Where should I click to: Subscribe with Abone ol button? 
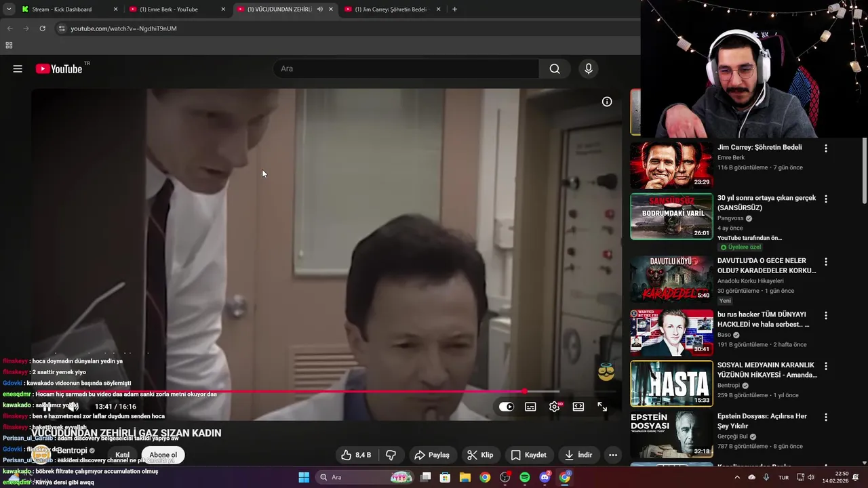tap(163, 455)
